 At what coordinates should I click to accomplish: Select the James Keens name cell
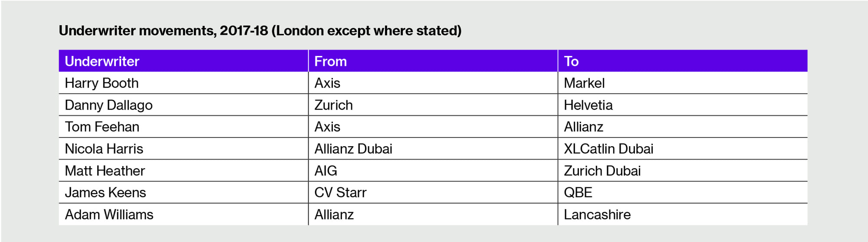183,193
